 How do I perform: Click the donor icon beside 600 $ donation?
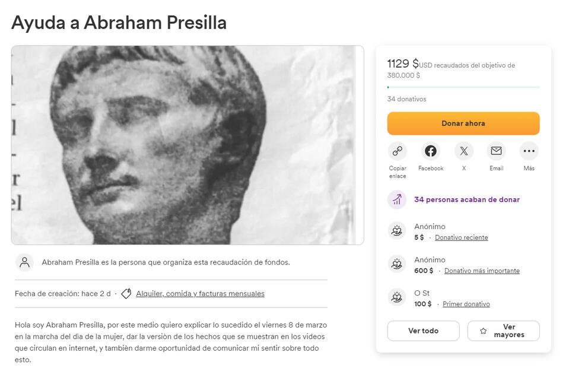pos(397,264)
